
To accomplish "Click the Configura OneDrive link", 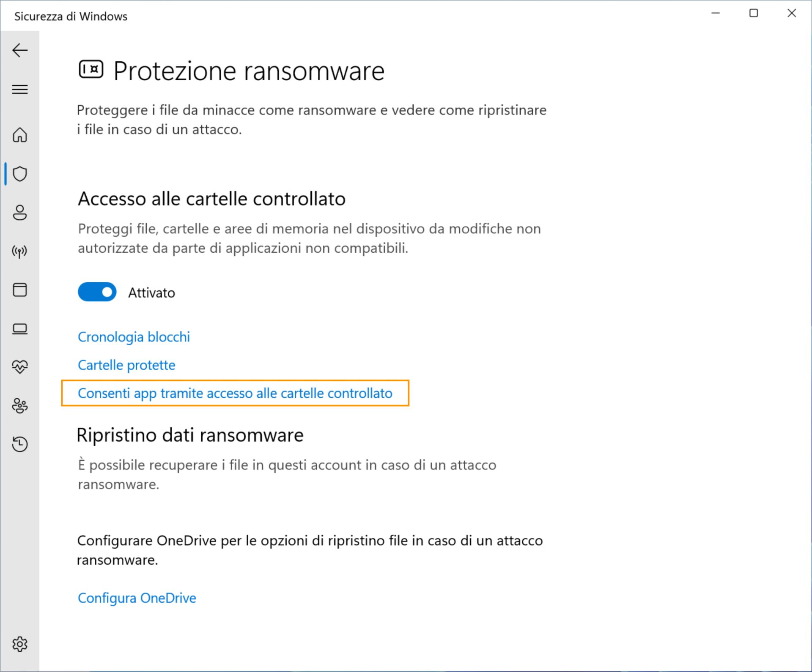I will [x=137, y=598].
